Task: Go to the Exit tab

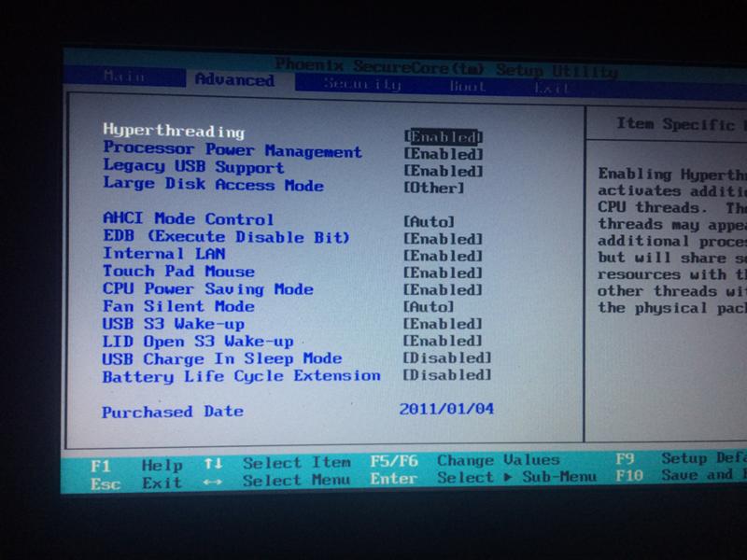Action: point(552,88)
